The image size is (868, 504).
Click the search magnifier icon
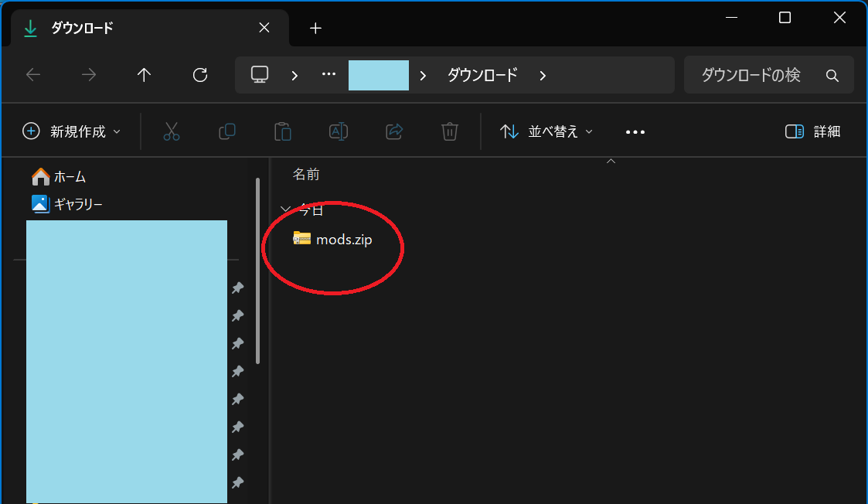(832, 75)
